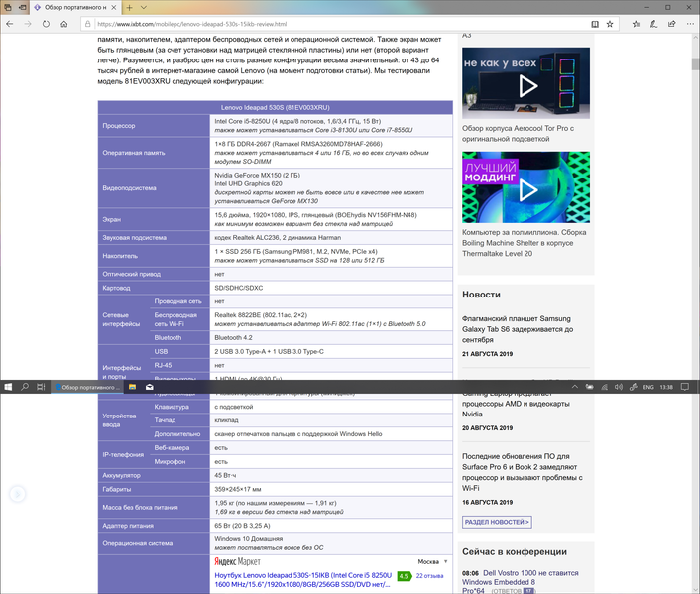The image size is (700, 594).
Task: Show hidden tray icons chevron
Action: [574, 387]
